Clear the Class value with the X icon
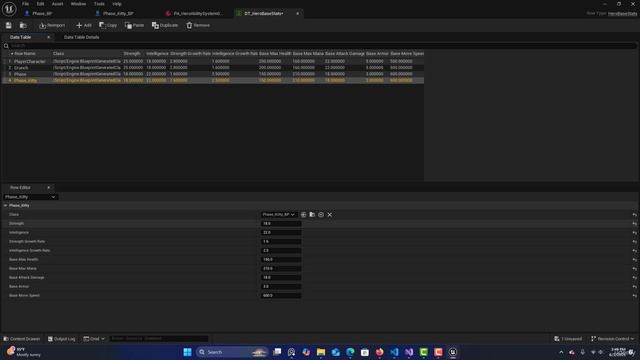Viewport: 640px width, 360px height. click(329, 214)
